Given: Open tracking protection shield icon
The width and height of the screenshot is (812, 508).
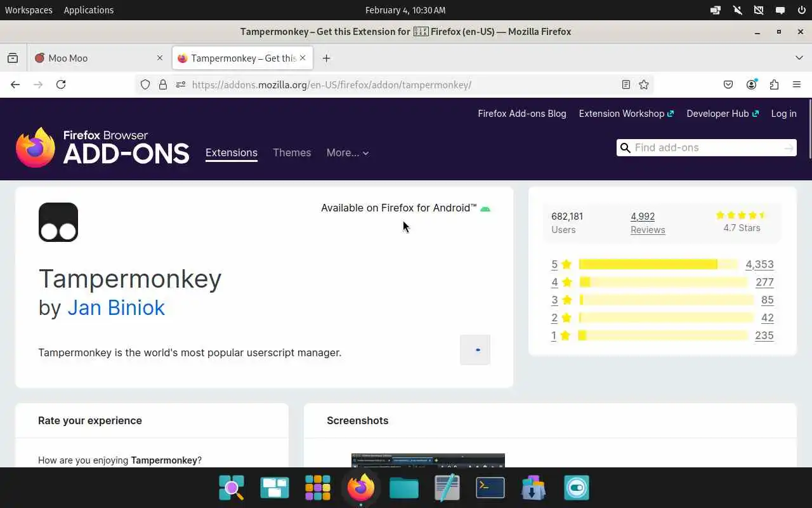Looking at the screenshot, I should 145,84.
